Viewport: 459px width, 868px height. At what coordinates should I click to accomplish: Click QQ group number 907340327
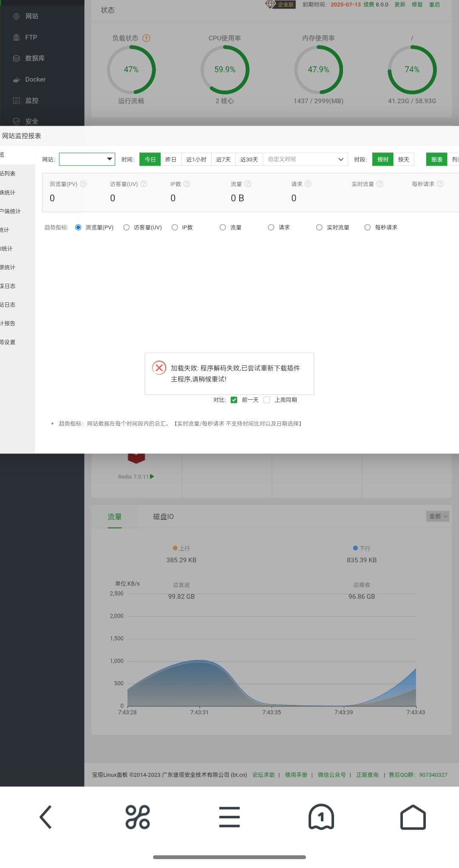click(x=433, y=775)
